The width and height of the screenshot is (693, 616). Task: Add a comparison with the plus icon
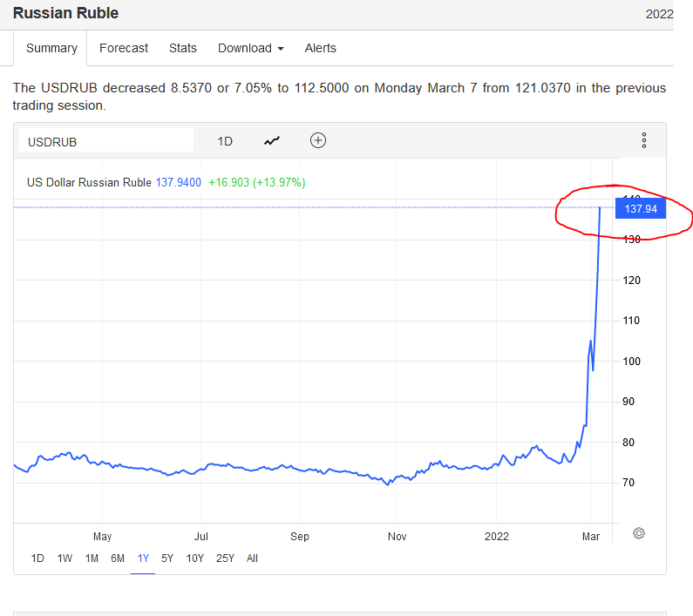coord(318,140)
